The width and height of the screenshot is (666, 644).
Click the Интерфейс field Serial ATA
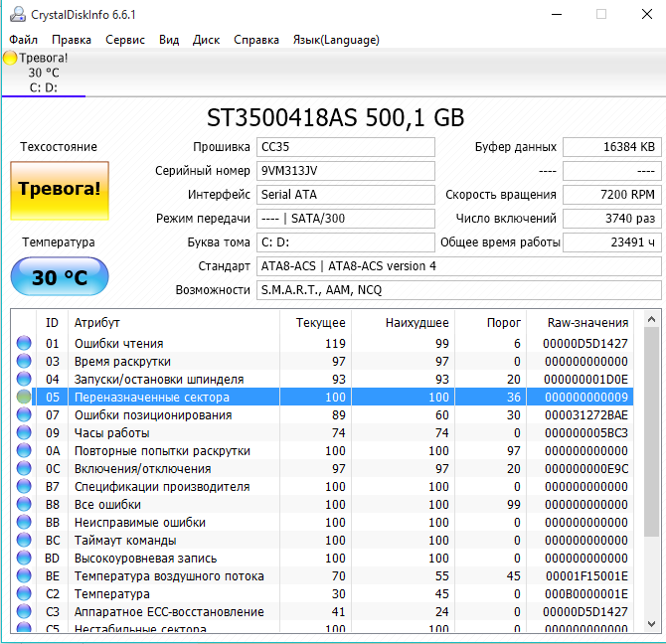pos(346,195)
